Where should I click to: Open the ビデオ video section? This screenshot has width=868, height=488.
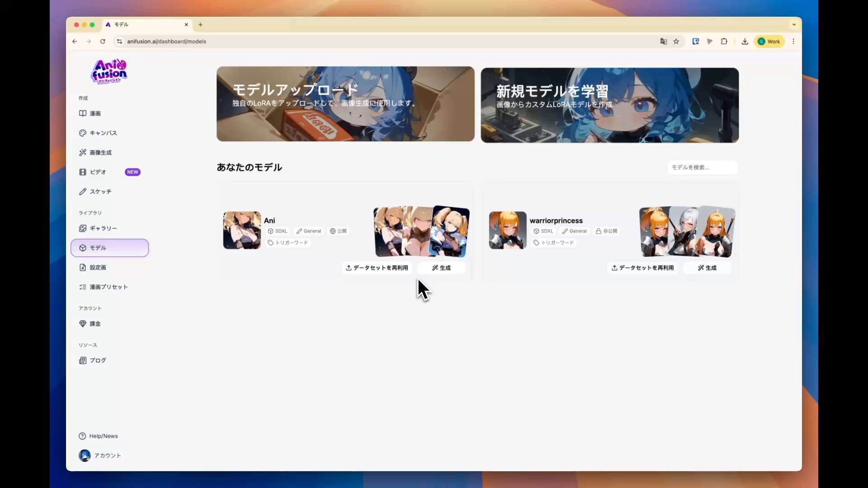[97, 172]
